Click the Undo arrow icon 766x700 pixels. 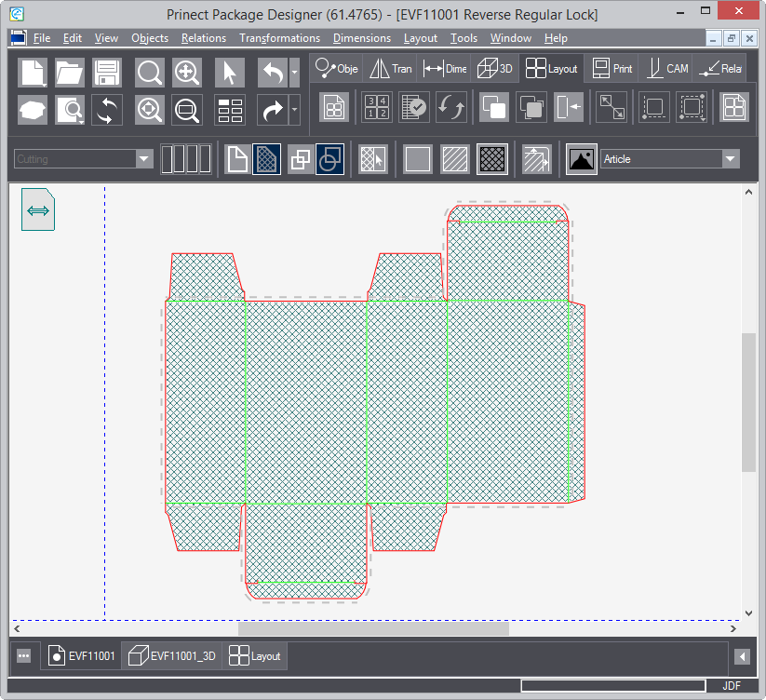pos(272,73)
